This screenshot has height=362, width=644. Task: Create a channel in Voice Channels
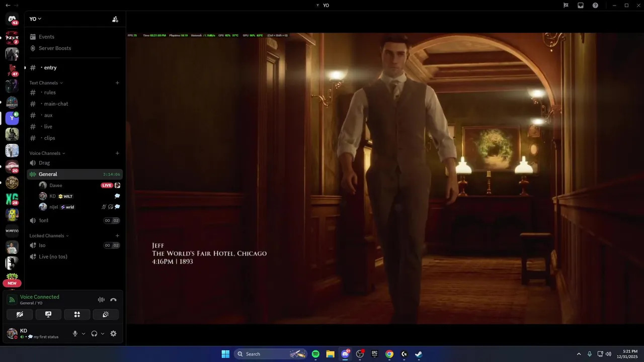(x=117, y=153)
